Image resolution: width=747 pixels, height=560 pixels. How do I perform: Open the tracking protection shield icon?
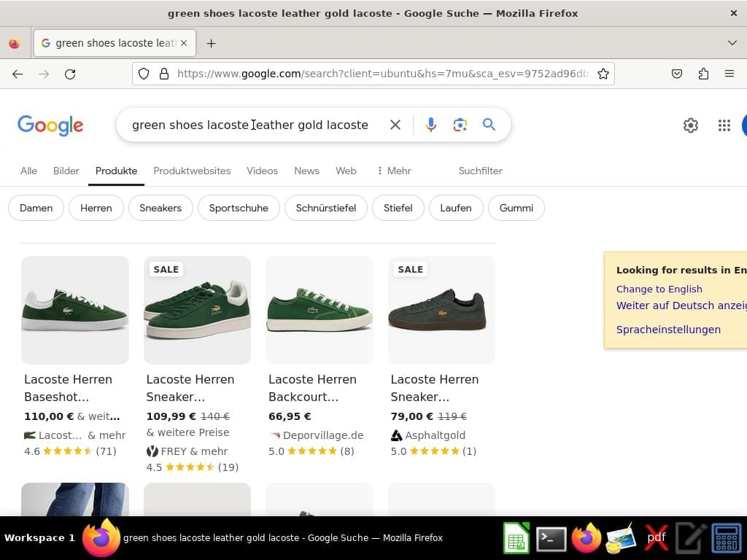click(144, 74)
